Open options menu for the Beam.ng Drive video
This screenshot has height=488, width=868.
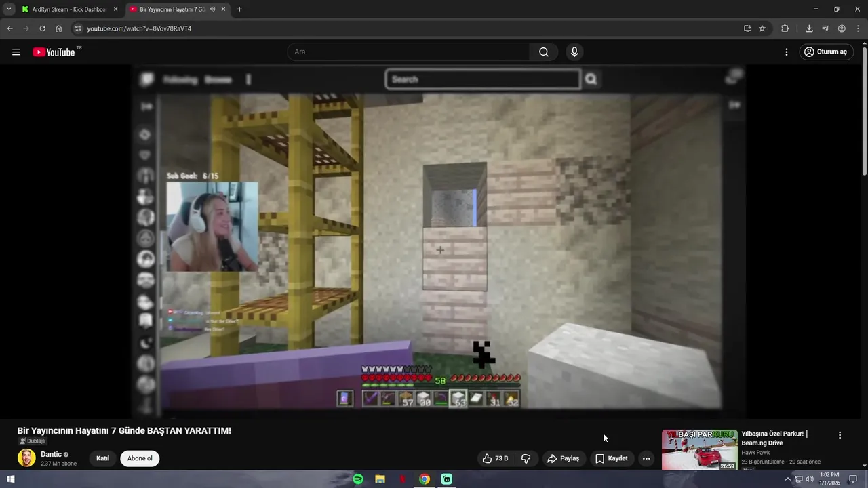tap(840, 435)
